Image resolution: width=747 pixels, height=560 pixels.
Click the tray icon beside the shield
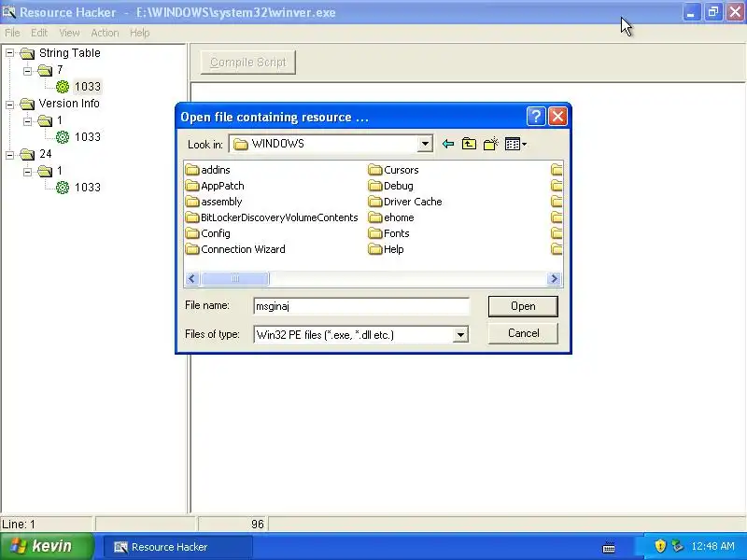pos(677,546)
